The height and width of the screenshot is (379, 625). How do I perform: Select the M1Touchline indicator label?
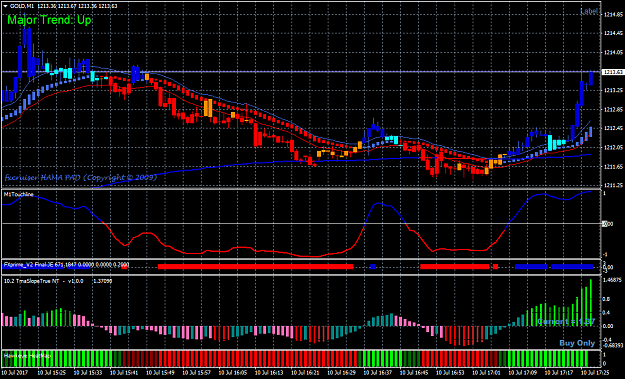19,194
